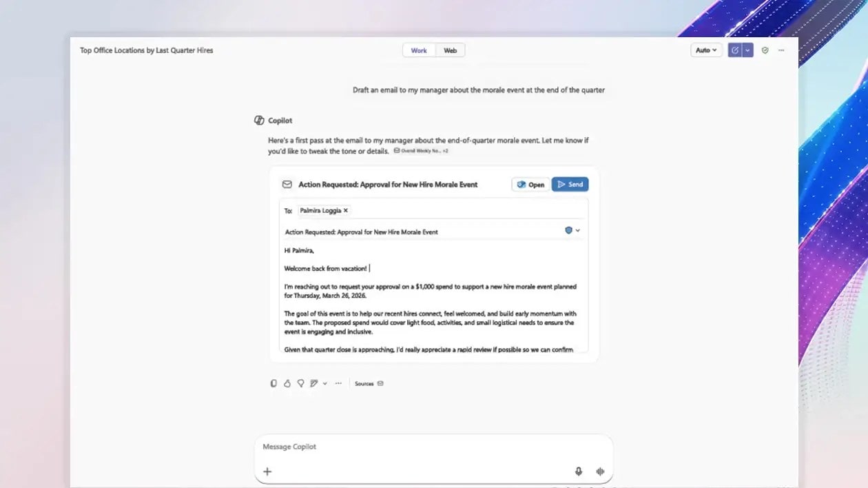
Task: Open the Auto response mode dropdown
Action: click(x=705, y=50)
